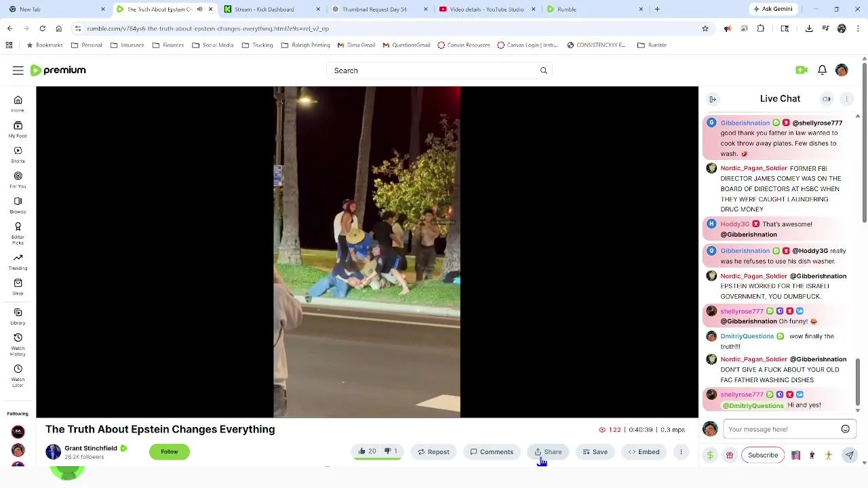Switch to the Rumble browser tab
Image resolution: width=868 pixels, height=488 pixels.
pyautogui.click(x=595, y=9)
